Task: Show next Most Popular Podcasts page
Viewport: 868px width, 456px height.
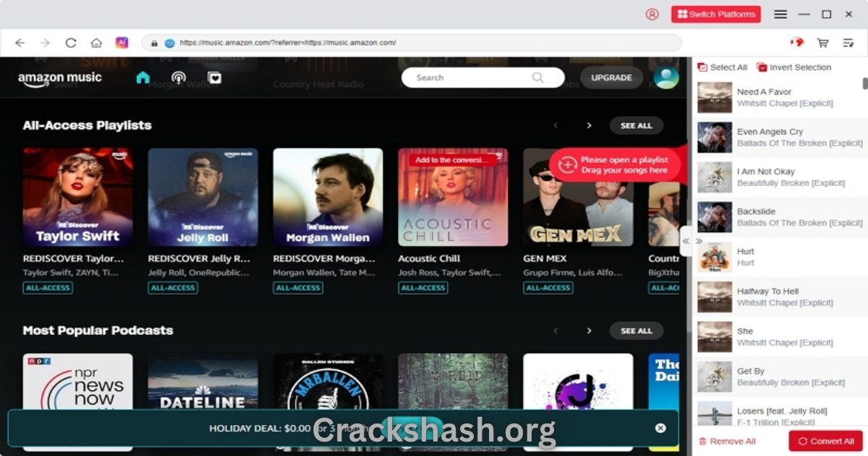Action: click(589, 330)
